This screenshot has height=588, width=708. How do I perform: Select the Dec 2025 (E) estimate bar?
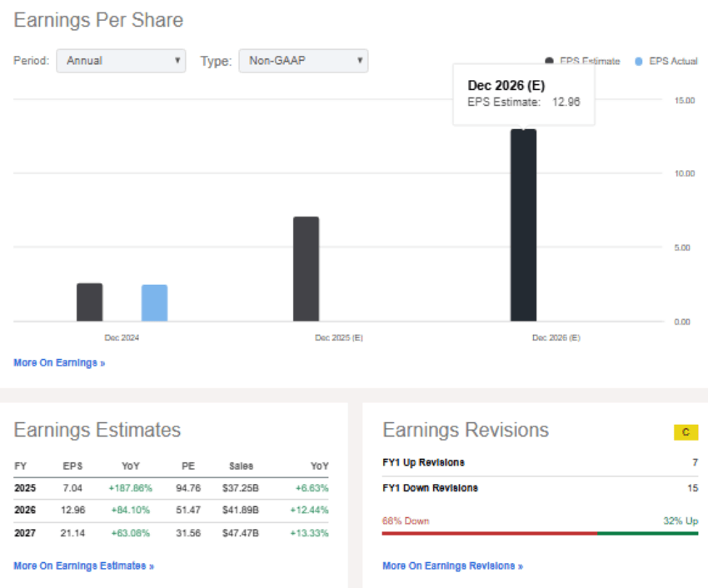306,269
